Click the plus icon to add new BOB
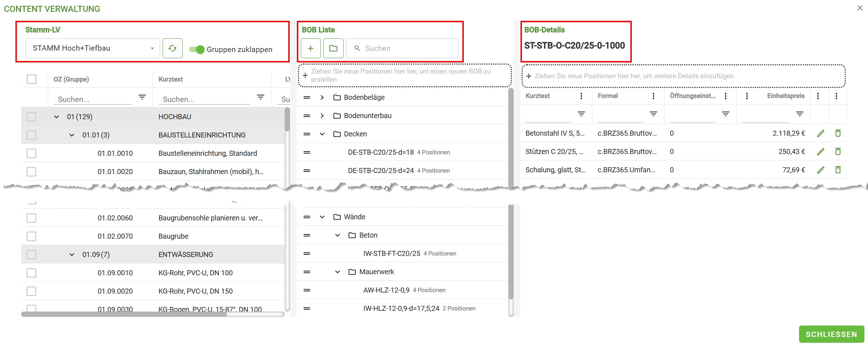The width and height of the screenshot is (868, 346). (x=311, y=48)
